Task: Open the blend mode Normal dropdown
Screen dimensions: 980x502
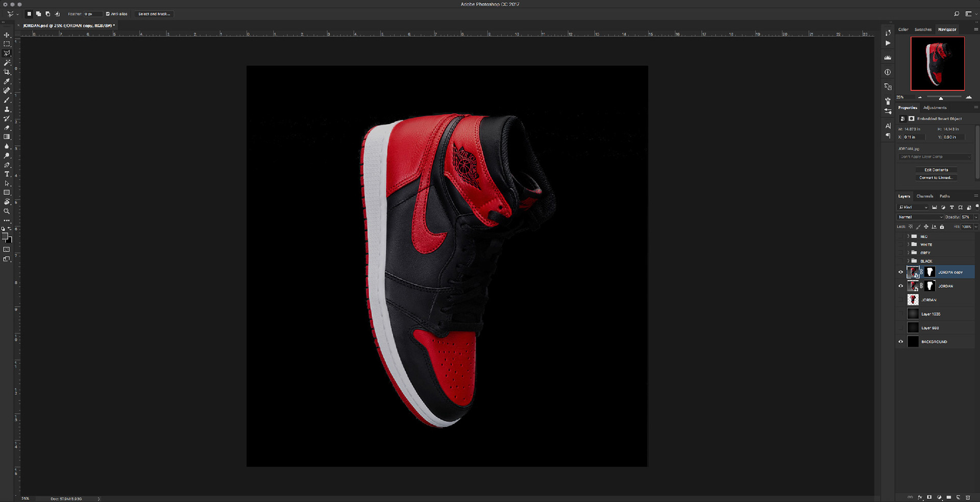Action: point(920,217)
